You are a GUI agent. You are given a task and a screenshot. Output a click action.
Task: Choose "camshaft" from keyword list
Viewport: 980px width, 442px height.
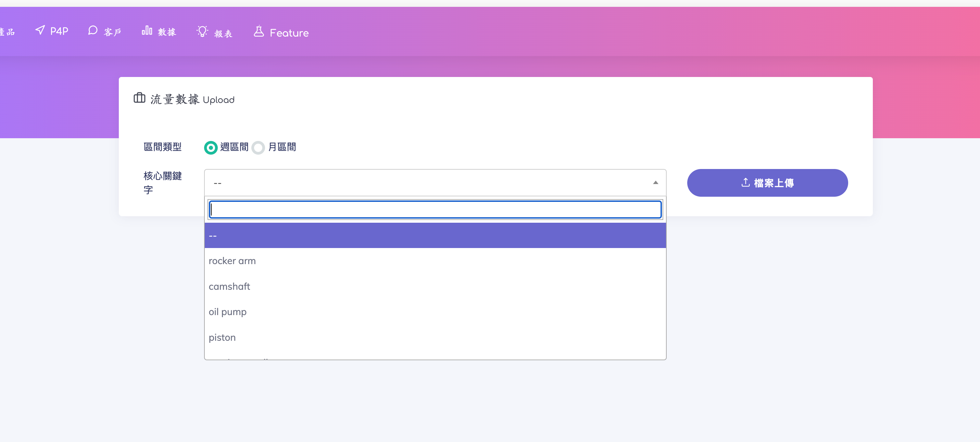click(x=229, y=287)
